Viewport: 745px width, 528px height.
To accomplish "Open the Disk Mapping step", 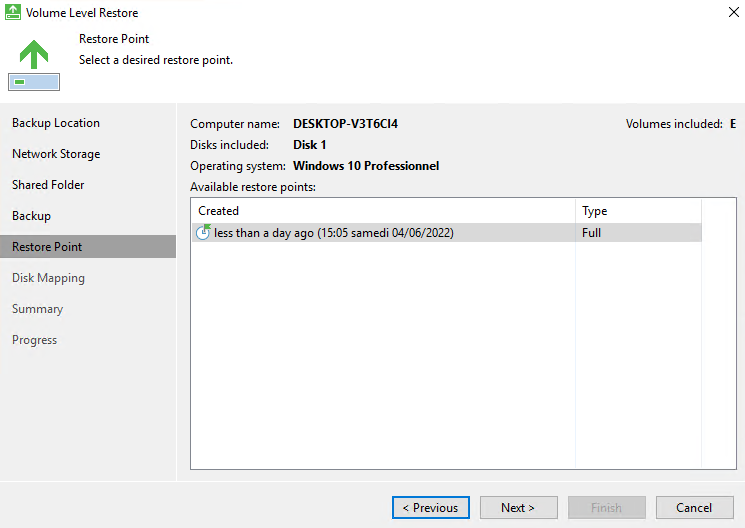I will [x=48, y=278].
